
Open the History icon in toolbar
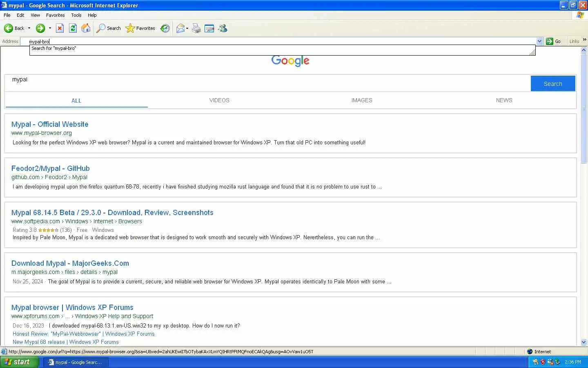(x=165, y=28)
